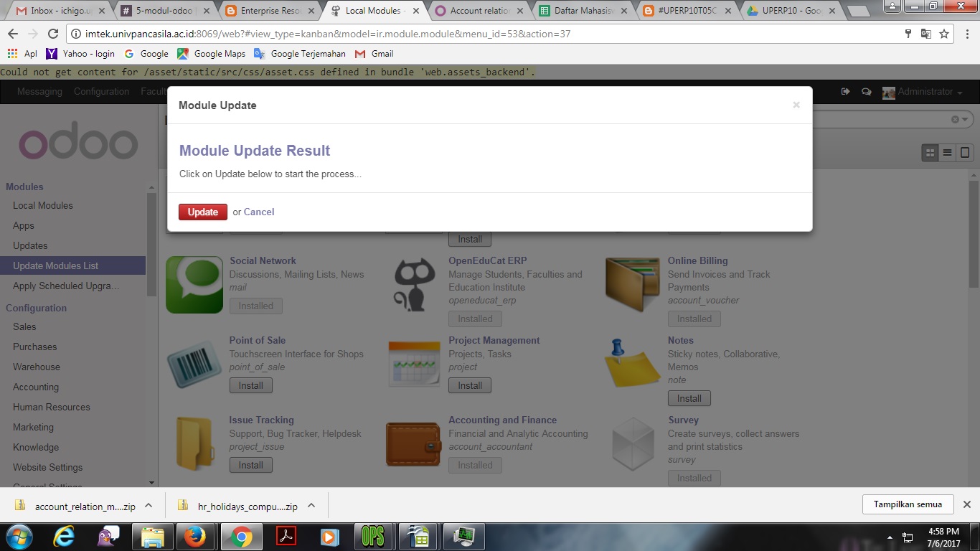The width and height of the screenshot is (980, 551).
Task: Open the Google Terjemahan bookmark
Action: tap(299, 54)
